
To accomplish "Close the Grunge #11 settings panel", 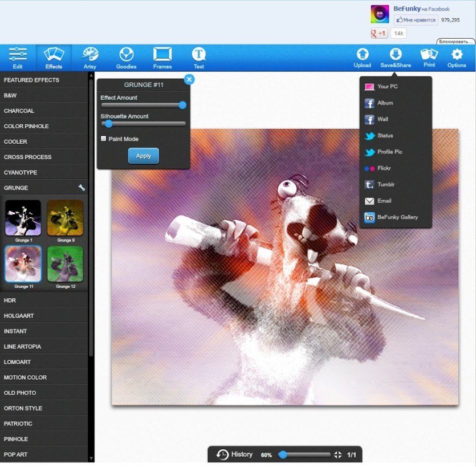I will 189,80.
